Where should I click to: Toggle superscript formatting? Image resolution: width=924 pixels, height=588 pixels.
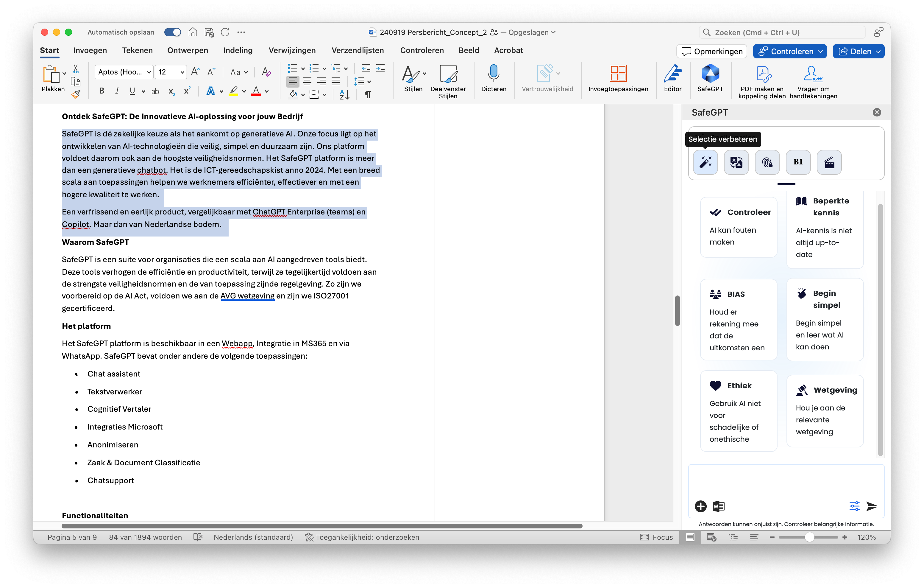click(x=187, y=91)
